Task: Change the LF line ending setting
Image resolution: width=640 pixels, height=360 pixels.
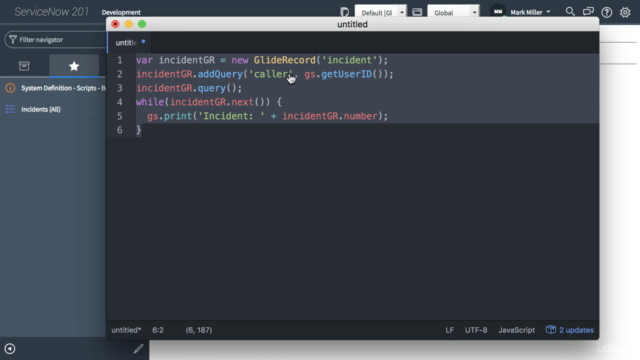Action: (449, 330)
